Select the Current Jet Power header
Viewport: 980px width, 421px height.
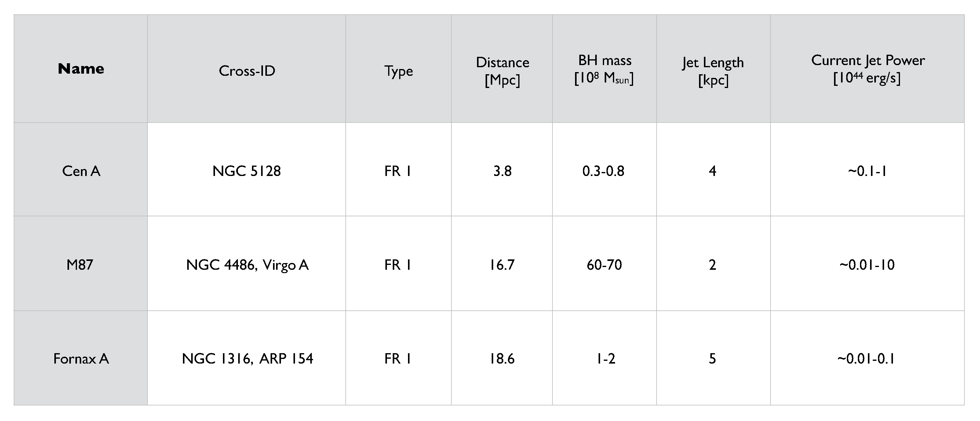pyautogui.click(x=867, y=69)
